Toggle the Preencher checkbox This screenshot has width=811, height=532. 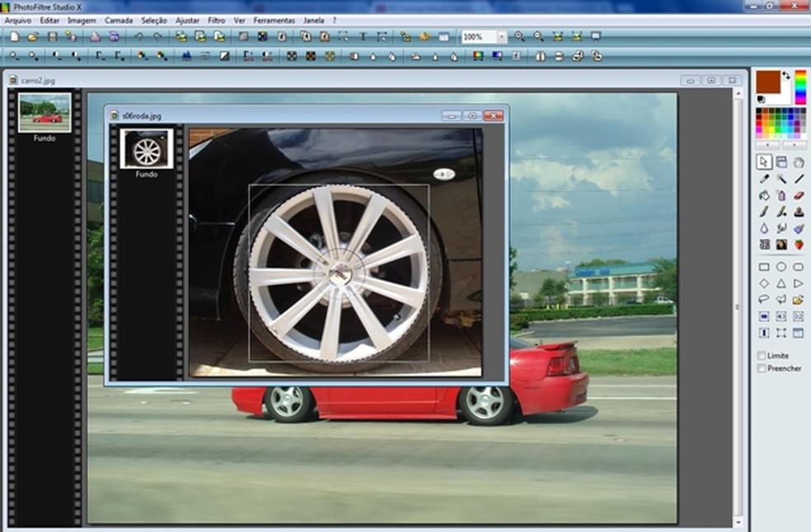[x=762, y=368]
